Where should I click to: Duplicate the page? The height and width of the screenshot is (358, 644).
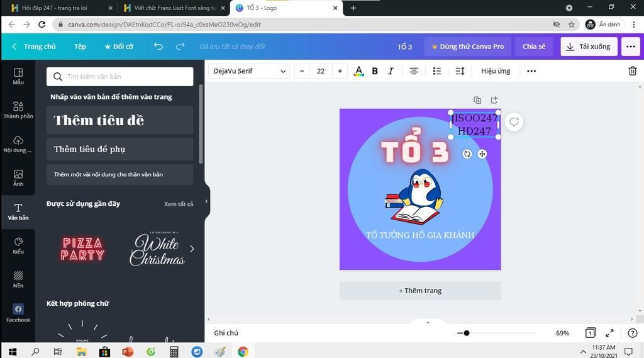coord(477,100)
